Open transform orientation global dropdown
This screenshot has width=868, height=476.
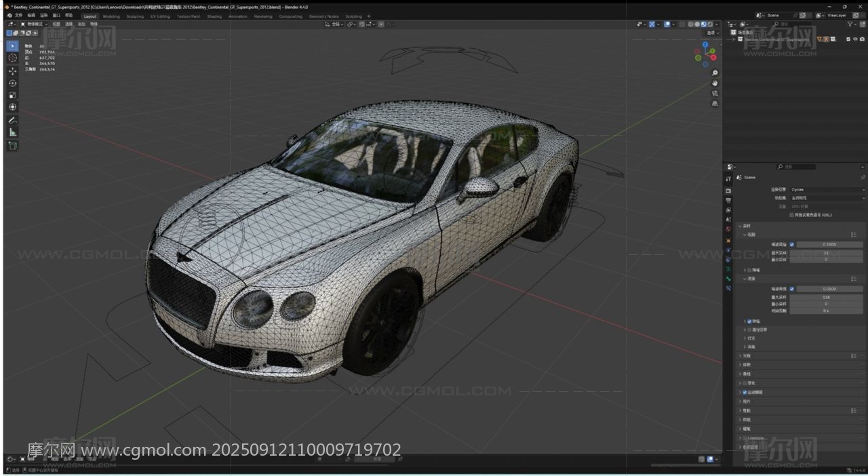pyautogui.click(x=335, y=24)
